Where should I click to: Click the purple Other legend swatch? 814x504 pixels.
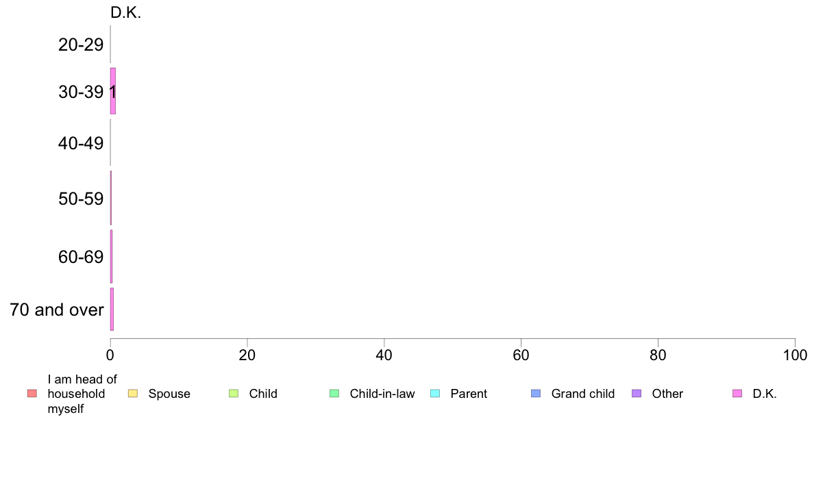(x=637, y=394)
